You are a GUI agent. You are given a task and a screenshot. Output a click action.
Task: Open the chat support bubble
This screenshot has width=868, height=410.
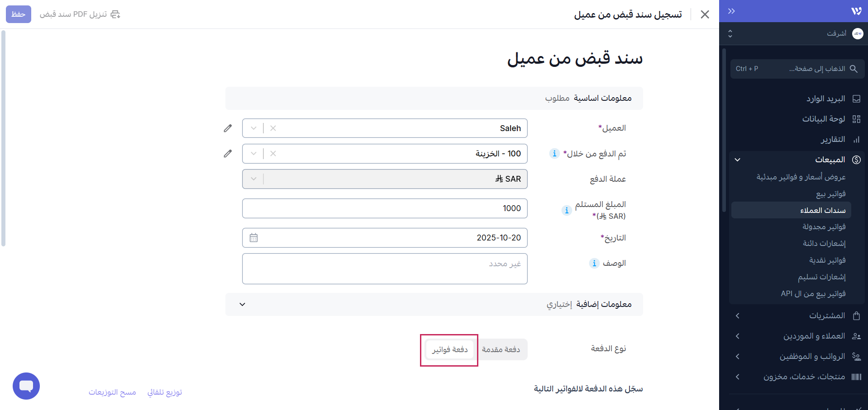(x=26, y=386)
